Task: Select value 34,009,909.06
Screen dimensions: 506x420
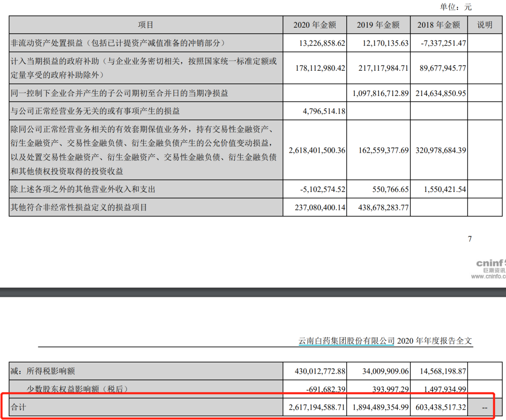Action: (x=385, y=371)
